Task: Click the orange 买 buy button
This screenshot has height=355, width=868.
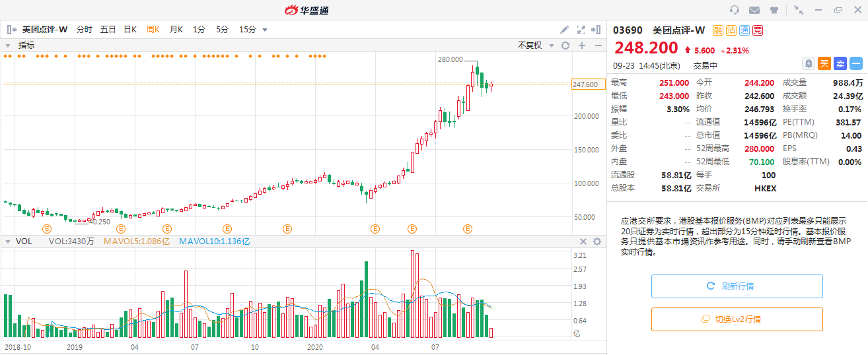Action: [824, 63]
